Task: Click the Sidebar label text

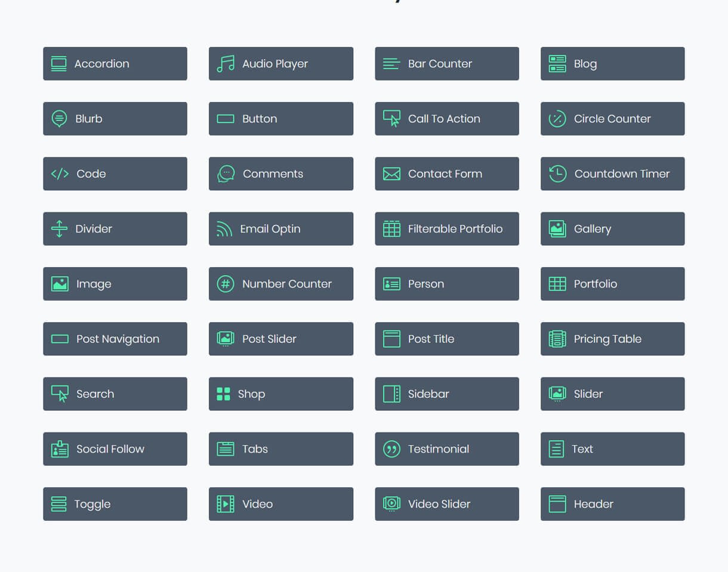Action: [x=428, y=394]
